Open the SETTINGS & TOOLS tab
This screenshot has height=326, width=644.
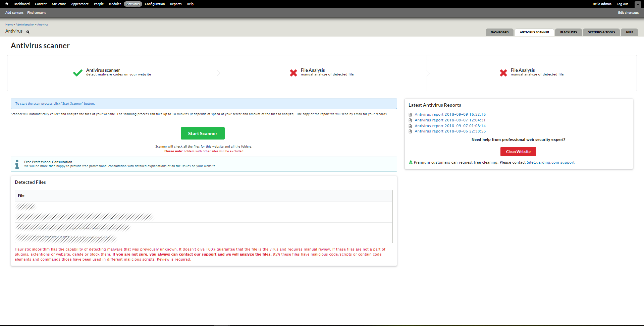point(601,32)
